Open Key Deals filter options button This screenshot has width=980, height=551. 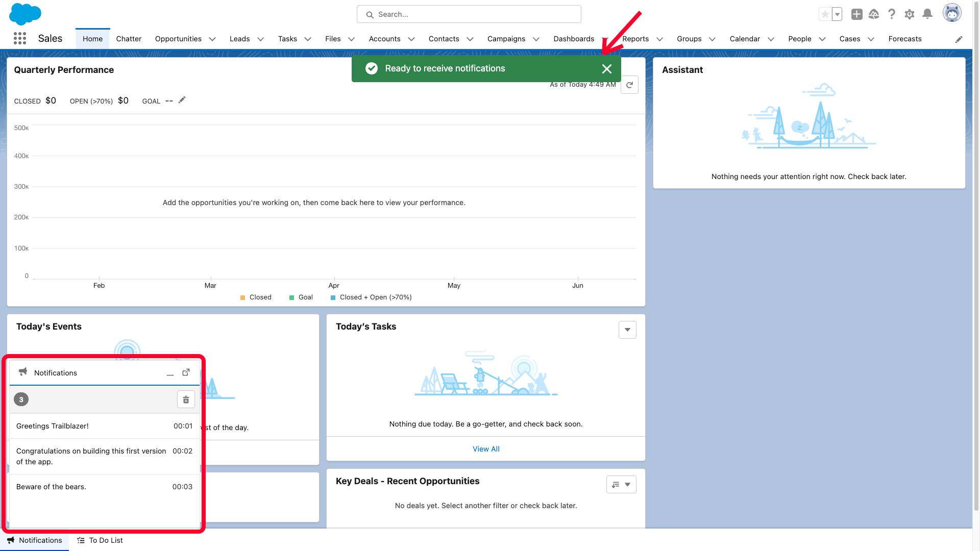coord(621,485)
